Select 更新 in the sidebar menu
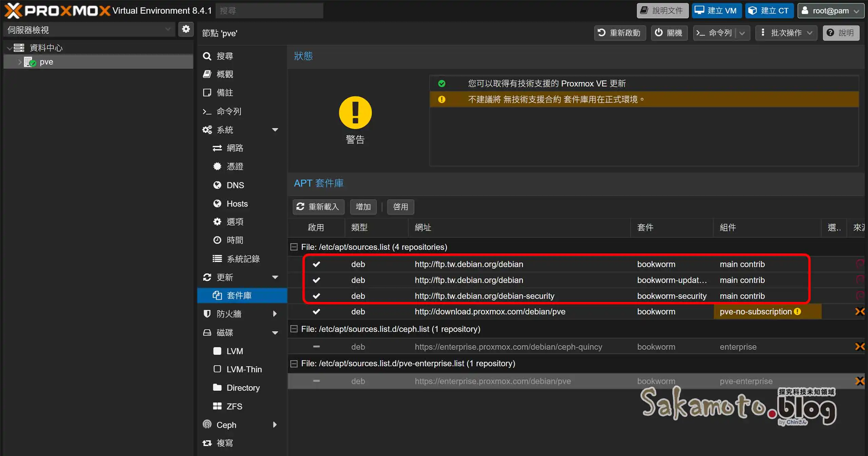The width and height of the screenshot is (868, 456). (225, 277)
